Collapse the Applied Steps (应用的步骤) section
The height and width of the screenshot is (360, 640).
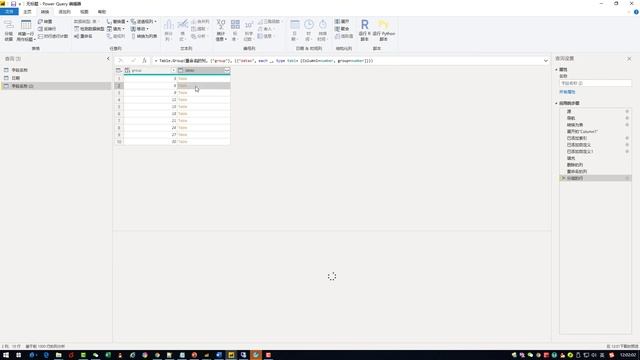click(x=556, y=103)
